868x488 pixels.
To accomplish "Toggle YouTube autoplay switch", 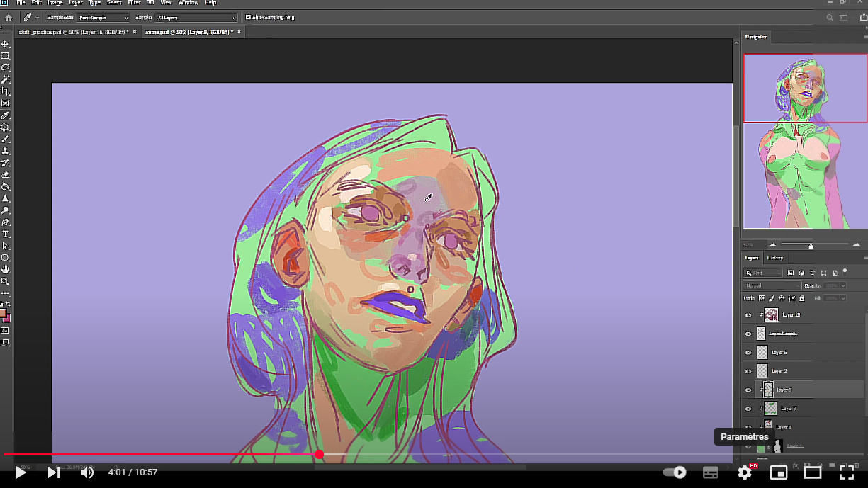I will click(675, 472).
